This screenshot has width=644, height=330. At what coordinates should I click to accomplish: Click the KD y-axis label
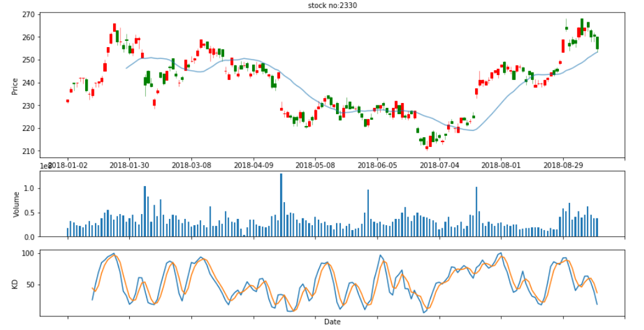pyautogui.click(x=15, y=283)
